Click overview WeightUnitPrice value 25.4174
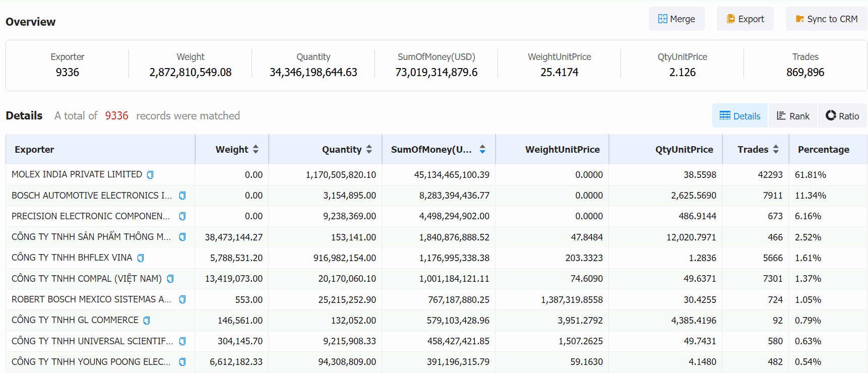This screenshot has height=373, width=868. tap(560, 73)
